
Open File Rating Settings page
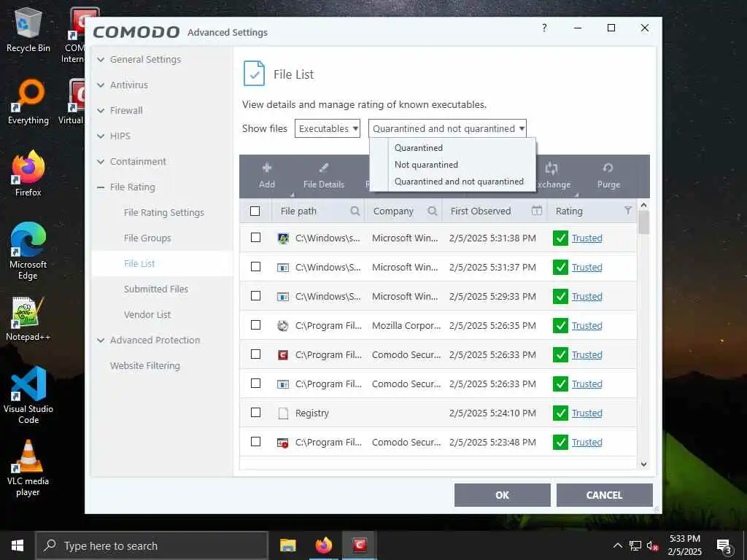pos(164,212)
